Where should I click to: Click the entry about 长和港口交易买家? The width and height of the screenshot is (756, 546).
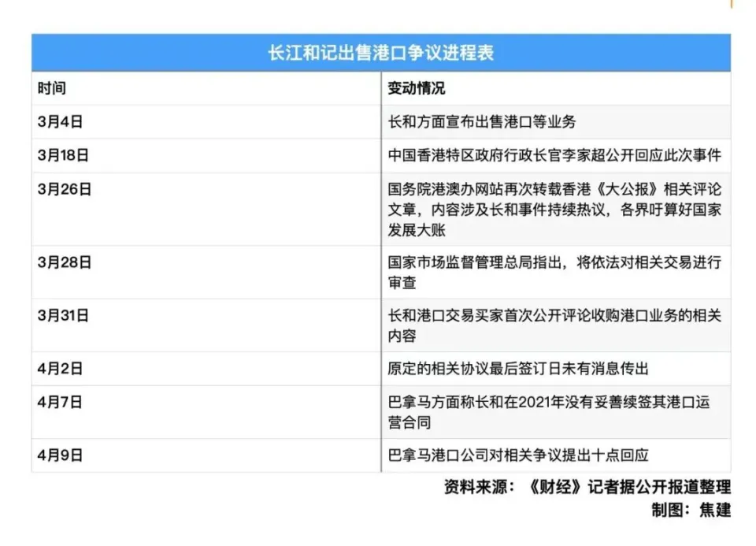(554, 325)
